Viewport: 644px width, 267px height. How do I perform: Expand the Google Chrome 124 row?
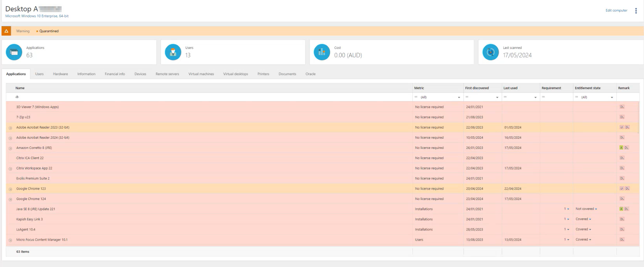[x=11, y=199]
